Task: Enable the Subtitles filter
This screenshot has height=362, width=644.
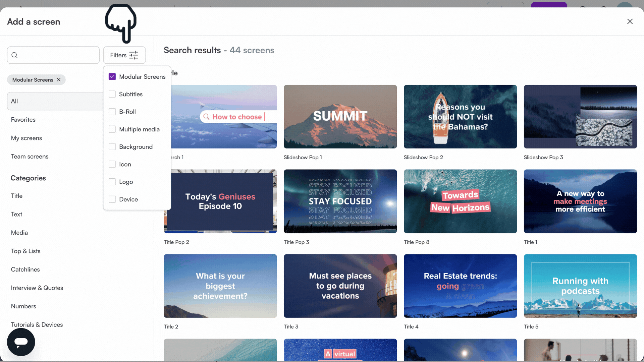Action: [112, 94]
